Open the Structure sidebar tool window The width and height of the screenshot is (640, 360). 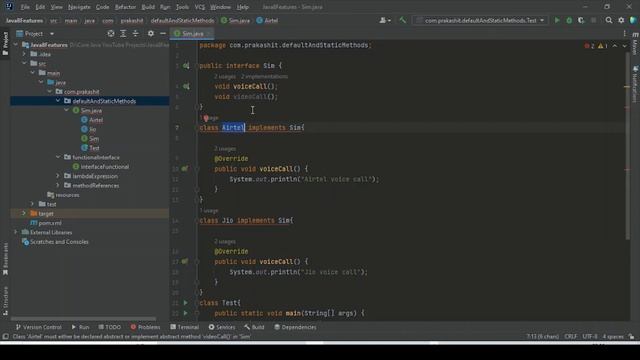coord(5,301)
